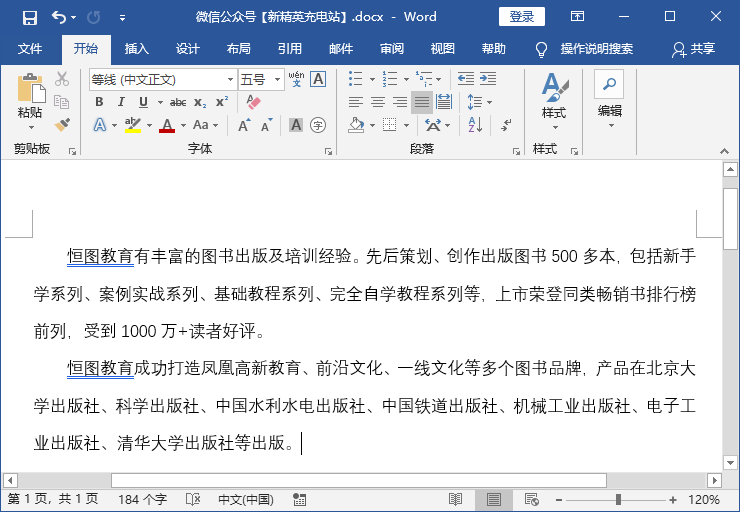Apply numbered list
The height and width of the screenshot is (512, 740).
click(x=390, y=79)
